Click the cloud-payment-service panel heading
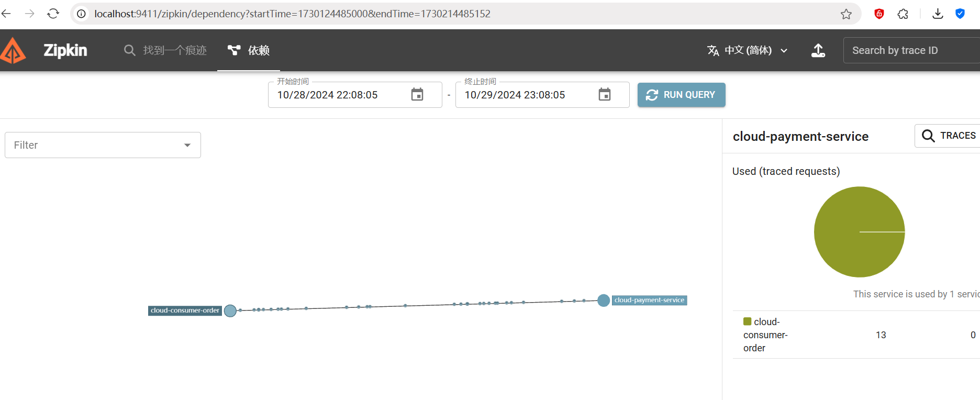980x400 pixels. 800,137
